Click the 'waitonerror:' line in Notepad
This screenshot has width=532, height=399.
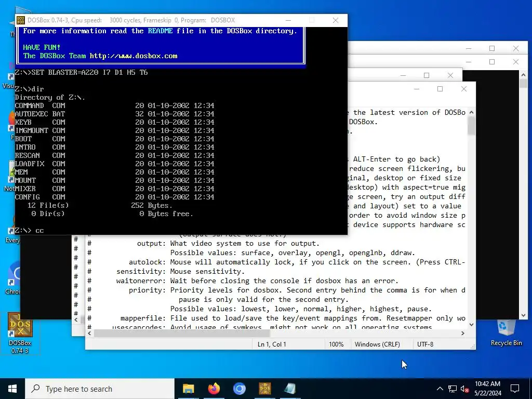[243, 281]
